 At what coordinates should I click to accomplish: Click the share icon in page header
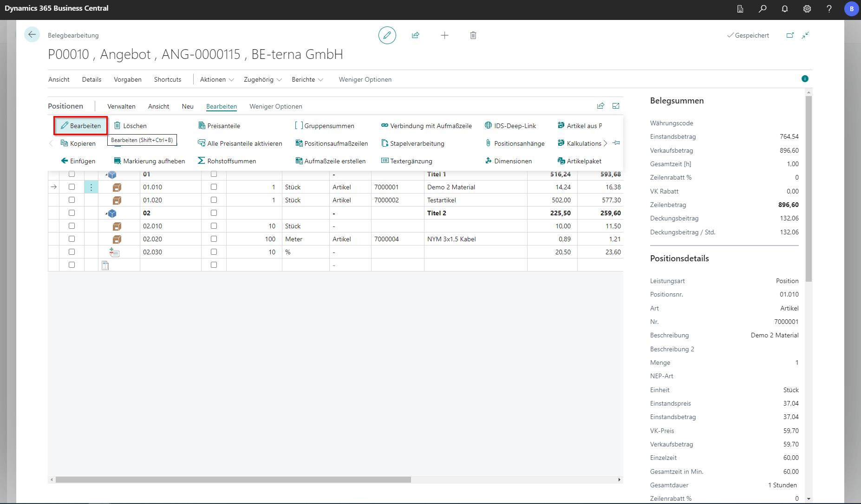[416, 35]
